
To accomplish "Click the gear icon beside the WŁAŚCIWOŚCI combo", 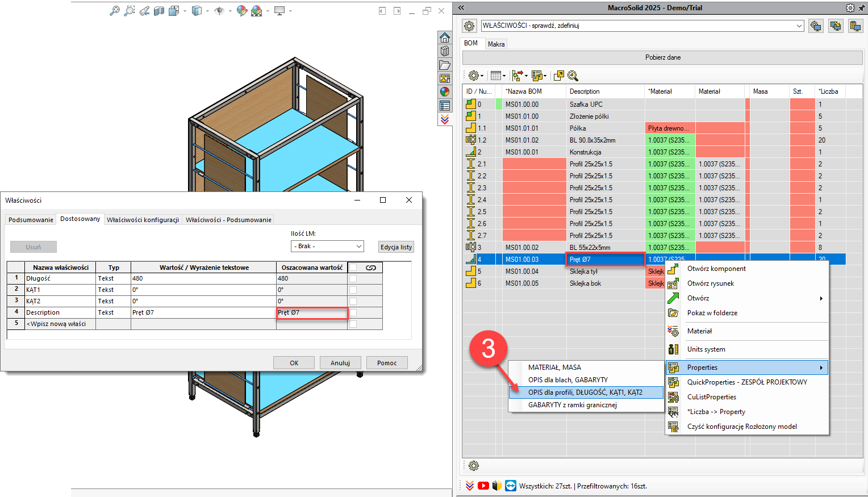I will [x=469, y=26].
